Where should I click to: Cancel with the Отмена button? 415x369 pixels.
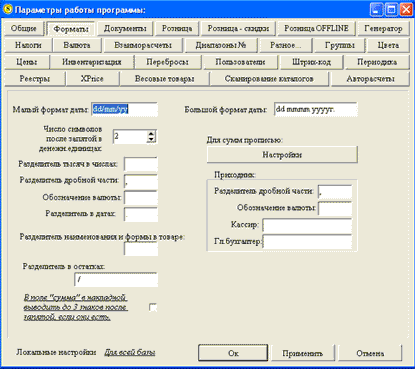370,353
